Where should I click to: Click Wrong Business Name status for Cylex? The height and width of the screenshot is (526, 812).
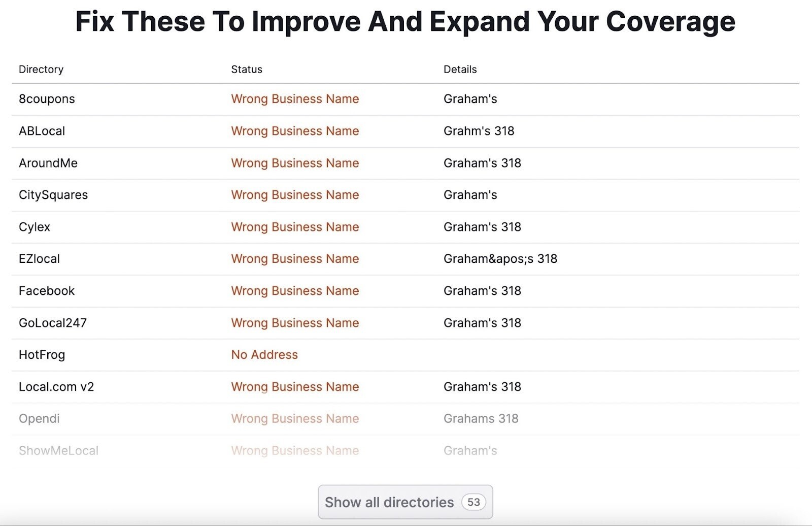pos(295,227)
